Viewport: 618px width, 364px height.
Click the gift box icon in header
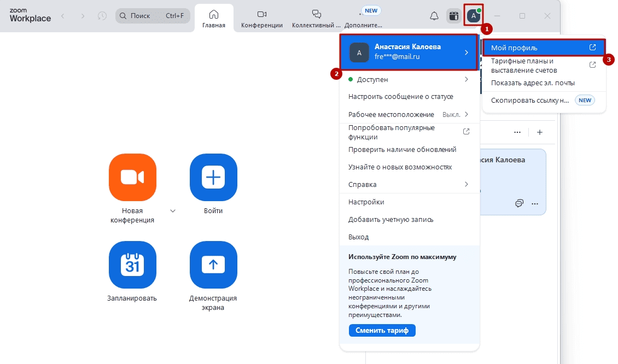point(454,16)
